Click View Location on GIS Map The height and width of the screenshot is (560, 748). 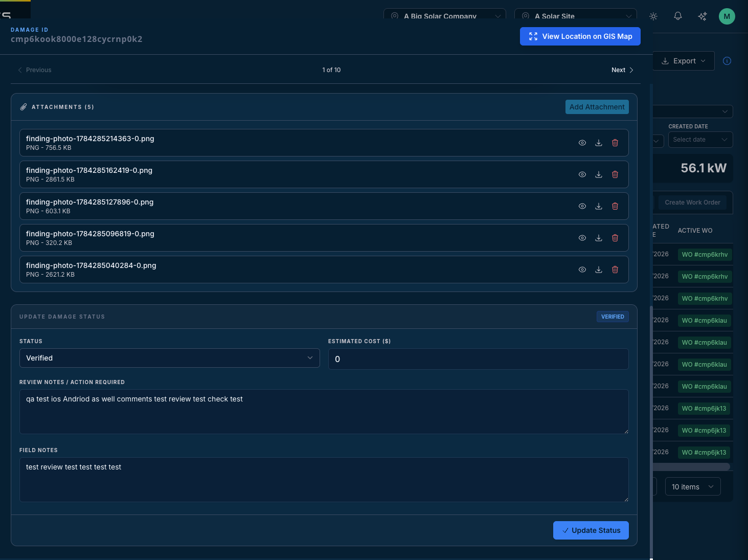coord(580,36)
